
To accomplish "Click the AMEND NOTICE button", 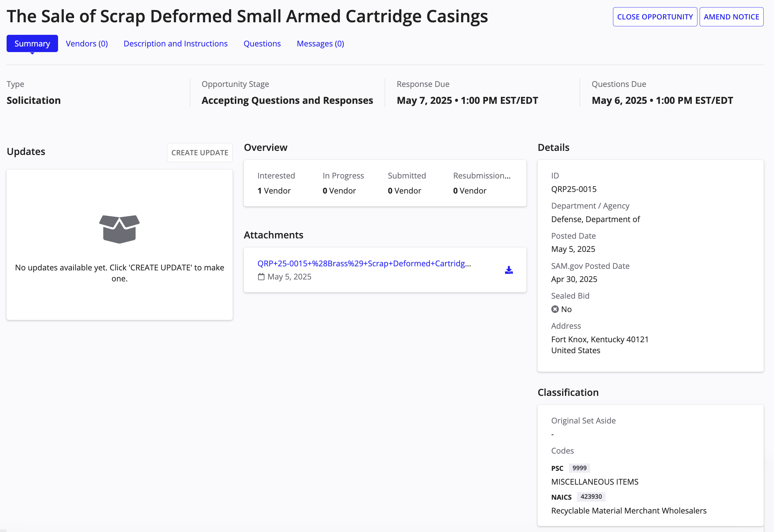I will (731, 17).
